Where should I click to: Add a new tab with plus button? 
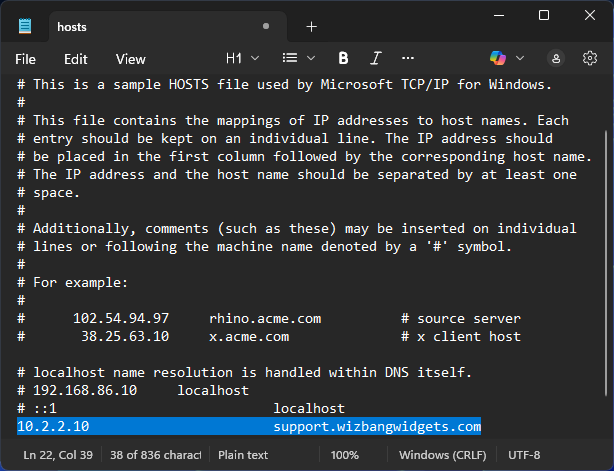click(311, 27)
